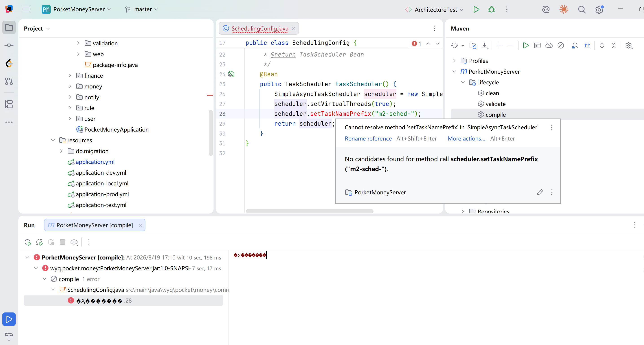Open PorketMoneyServer project dropdown
This screenshot has height=345, width=644.
tap(77, 9)
